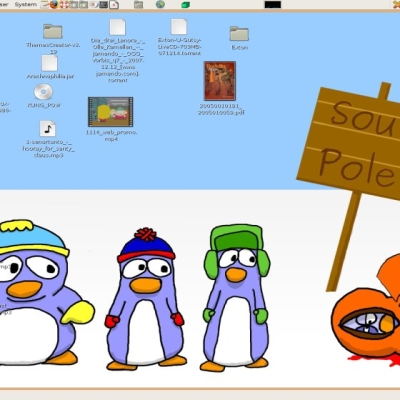Image resolution: width=400 pixels, height=400 pixels.
Task: Click the hooray_for_santy_claus.mp3 file name text
Action: click(x=48, y=149)
